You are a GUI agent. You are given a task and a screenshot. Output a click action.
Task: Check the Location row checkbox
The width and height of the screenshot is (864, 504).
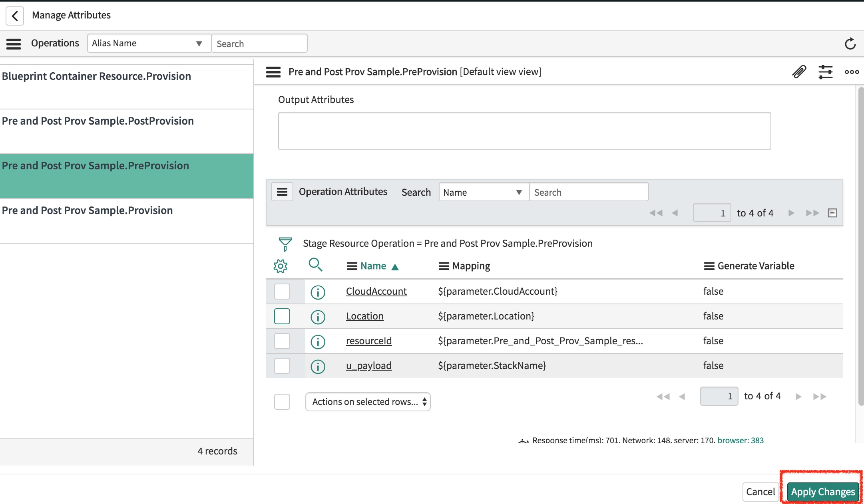coord(282,316)
